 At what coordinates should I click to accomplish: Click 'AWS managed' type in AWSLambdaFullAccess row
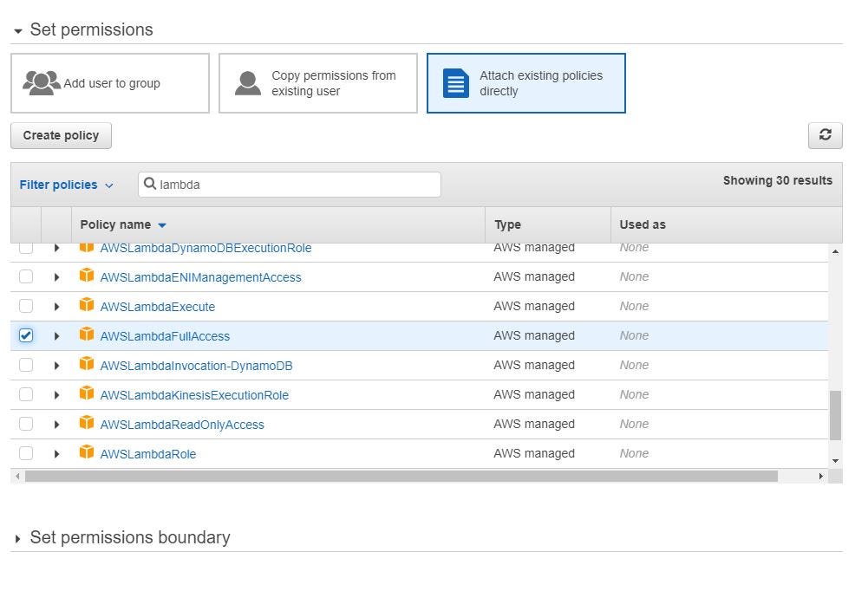533,335
